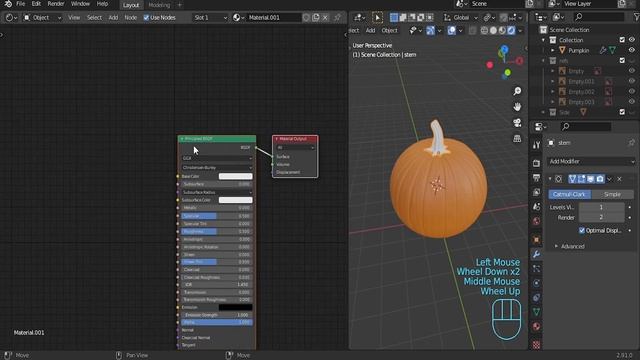Viewport: 640px width, 360px height.
Task: Collapse the Material Output node header
Action: coord(277,139)
